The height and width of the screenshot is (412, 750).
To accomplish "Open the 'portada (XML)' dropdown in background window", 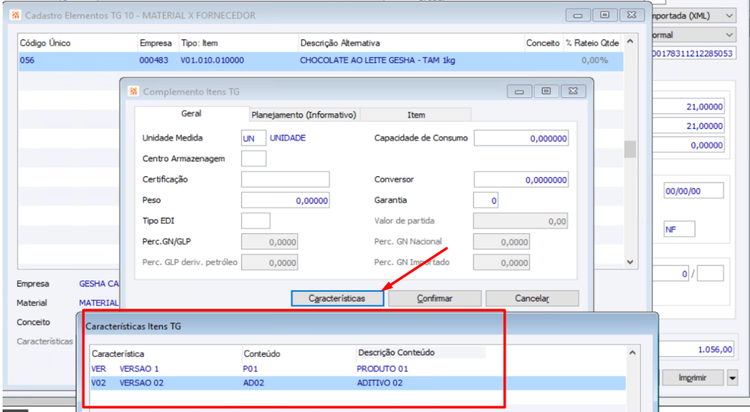I will point(729,16).
